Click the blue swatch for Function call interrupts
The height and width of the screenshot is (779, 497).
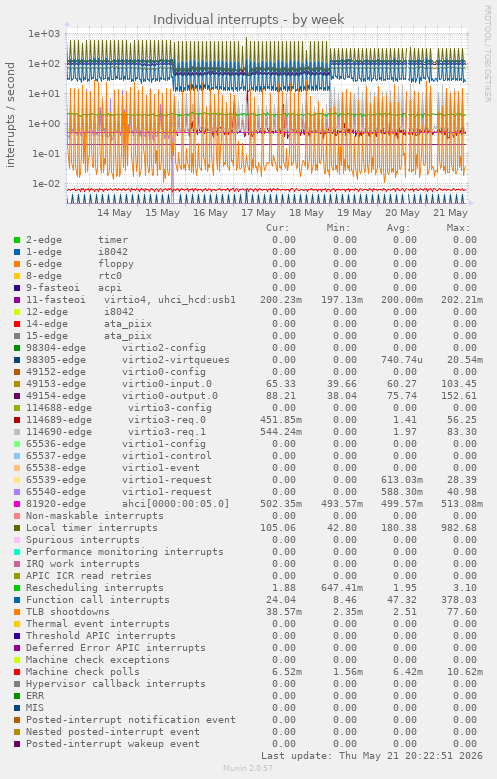(x=17, y=600)
